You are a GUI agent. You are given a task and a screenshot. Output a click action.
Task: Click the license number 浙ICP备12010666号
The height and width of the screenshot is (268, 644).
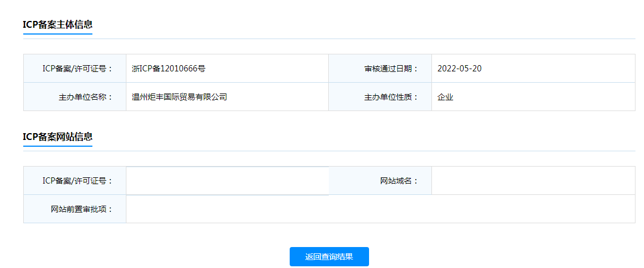[168, 69]
